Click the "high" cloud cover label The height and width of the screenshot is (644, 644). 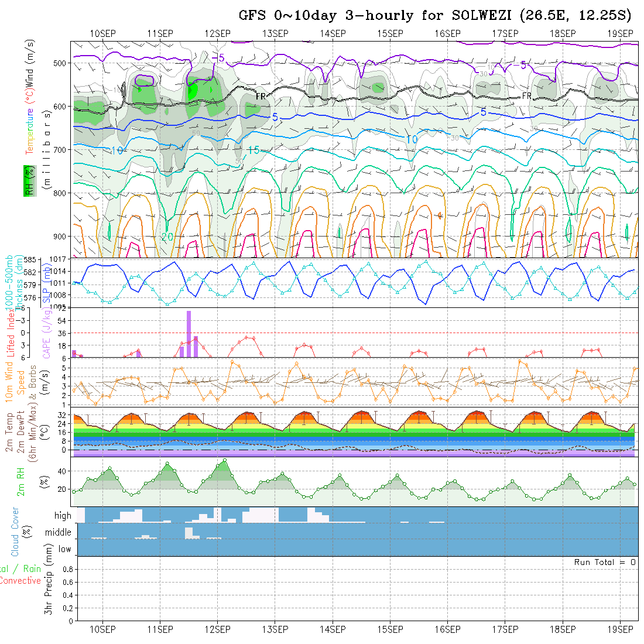pyautogui.click(x=63, y=516)
